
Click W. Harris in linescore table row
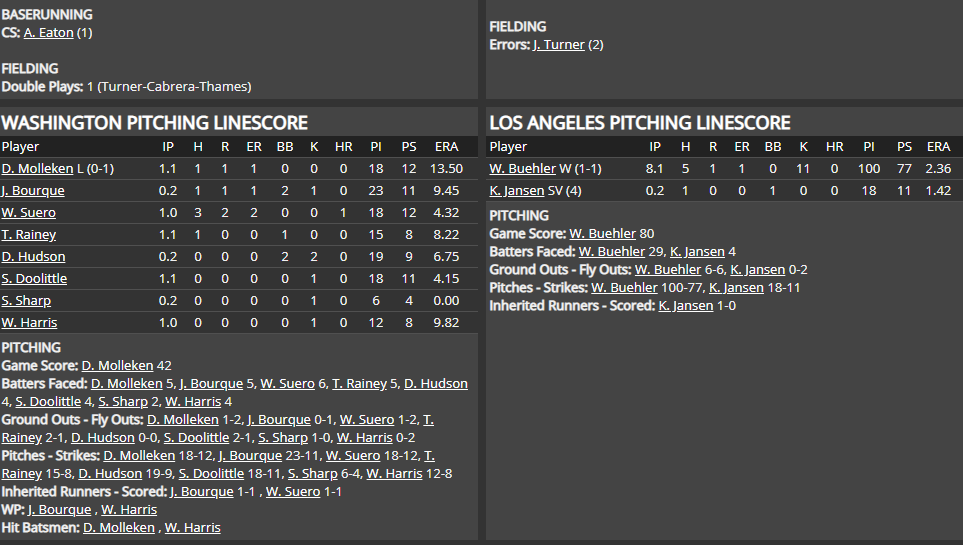click(29, 323)
